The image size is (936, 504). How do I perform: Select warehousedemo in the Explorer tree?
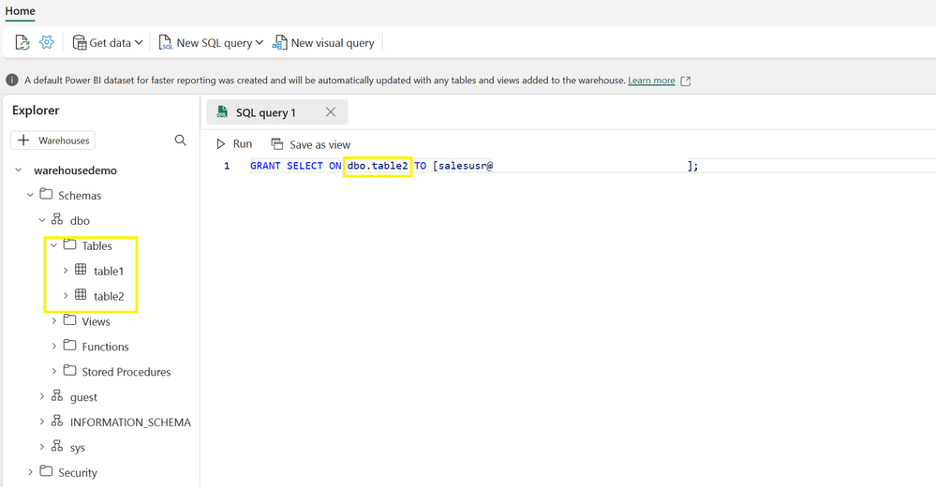[75, 170]
